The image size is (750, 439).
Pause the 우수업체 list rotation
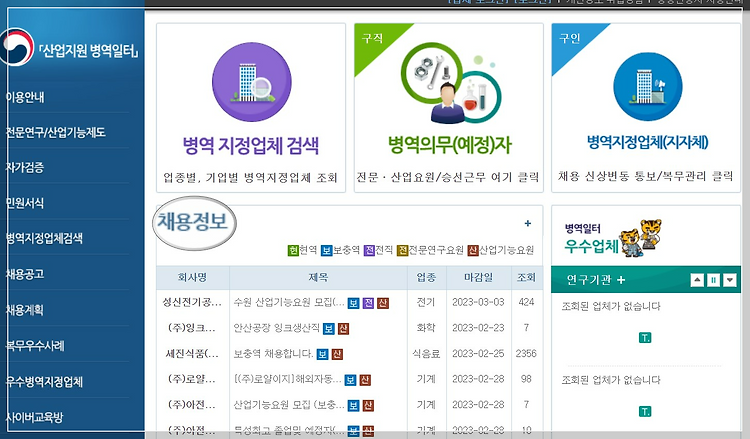pos(713,280)
